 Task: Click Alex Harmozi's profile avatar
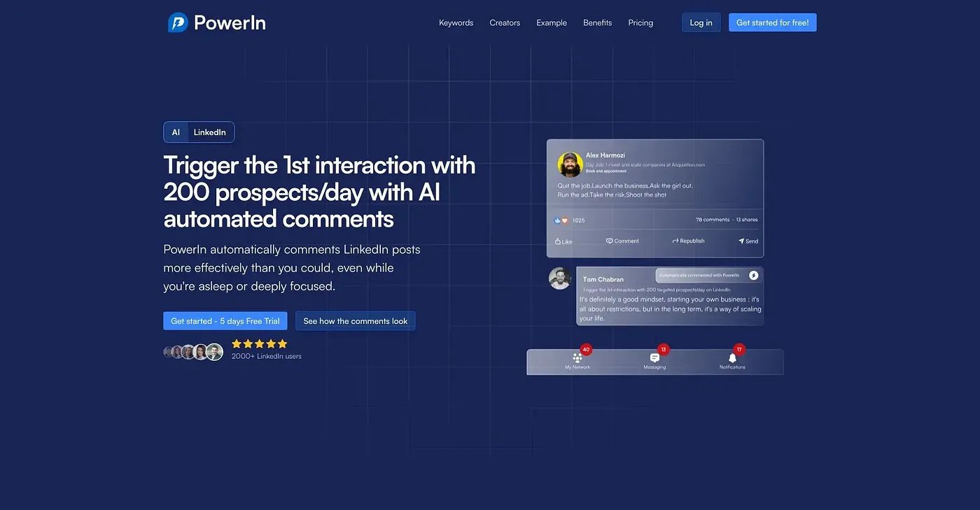[570, 164]
